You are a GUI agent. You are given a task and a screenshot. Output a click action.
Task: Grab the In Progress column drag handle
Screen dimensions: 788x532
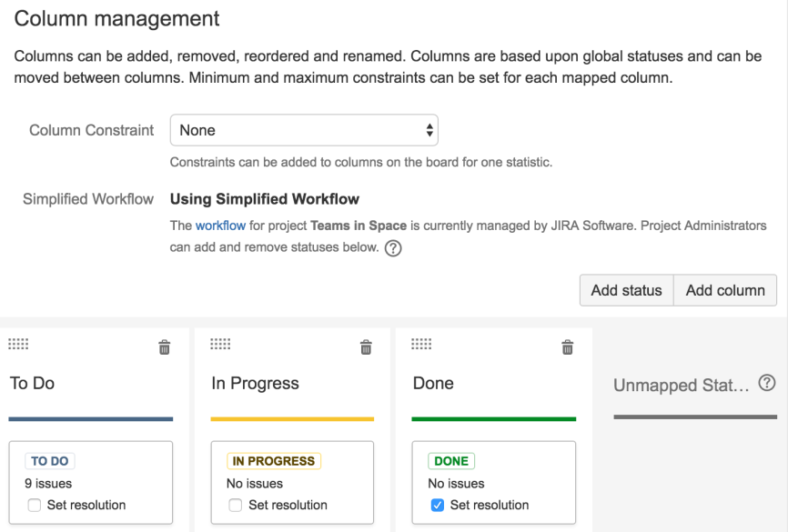coord(220,344)
